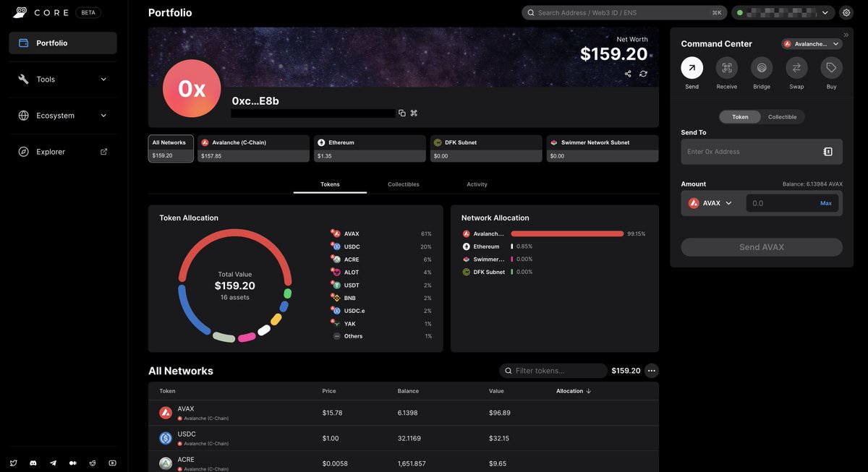Focus the search address / Web3 ID field
The width and height of the screenshot is (868, 472).
tap(625, 12)
